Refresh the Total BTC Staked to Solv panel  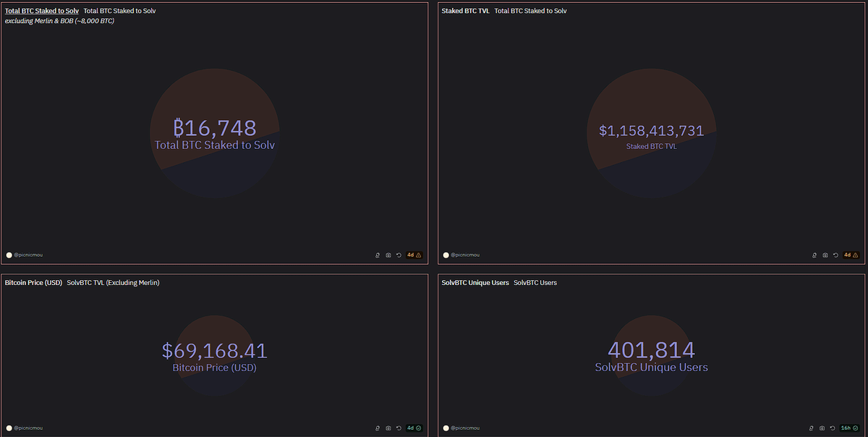(x=399, y=255)
